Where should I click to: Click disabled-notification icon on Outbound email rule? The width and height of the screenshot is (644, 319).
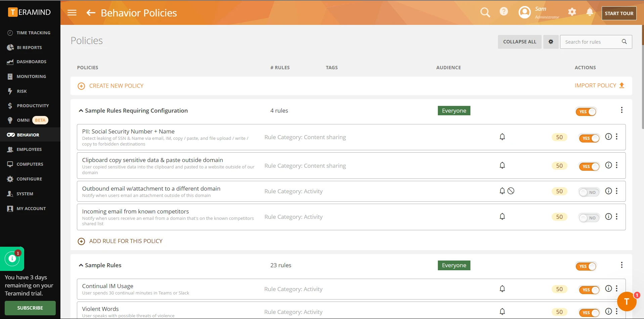[511, 191]
